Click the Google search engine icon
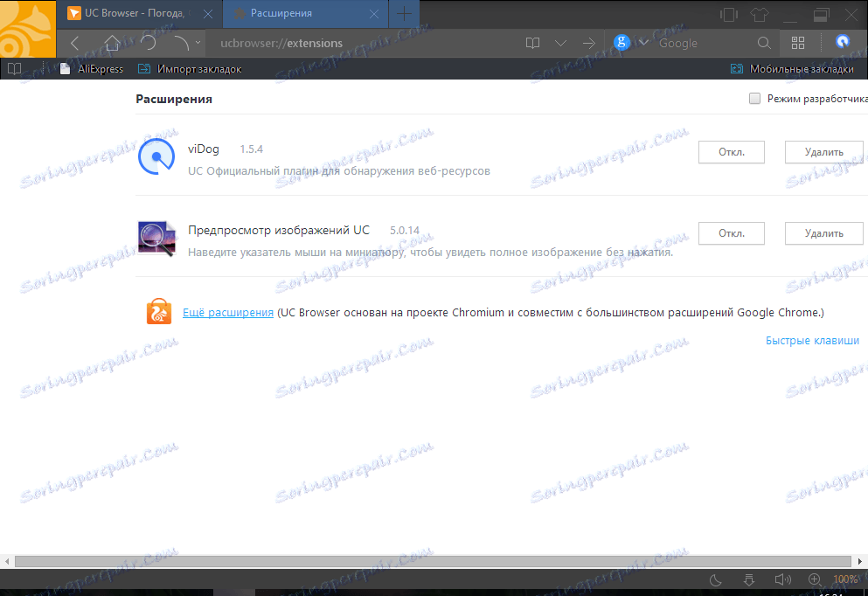This screenshot has width=868, height=596. [621, 42]
